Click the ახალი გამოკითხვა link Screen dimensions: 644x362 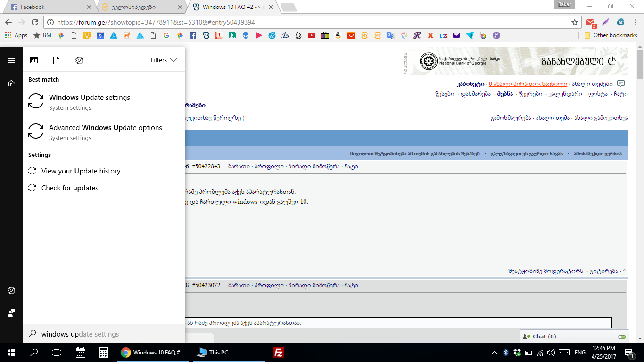(601, 118)
